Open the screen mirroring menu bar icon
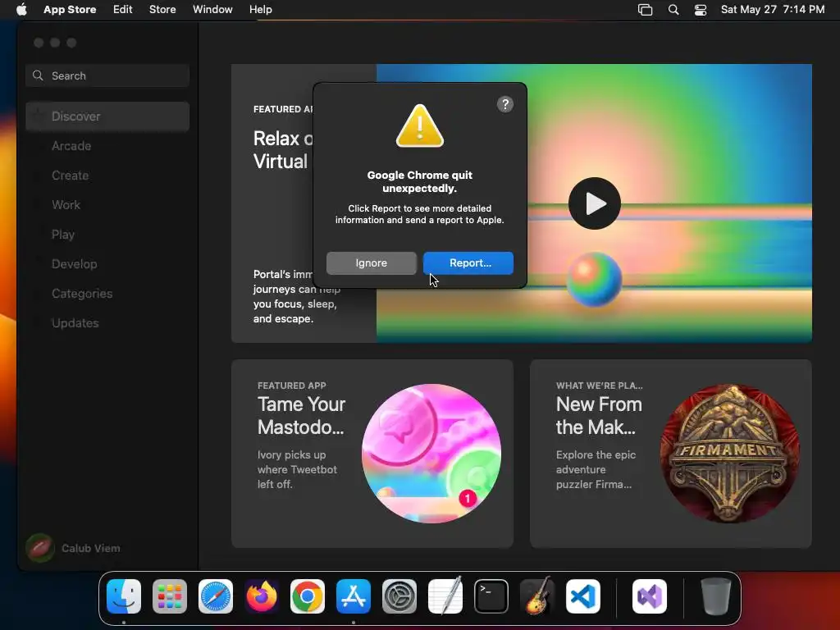The image size is (840, 630). pyautogui.click(x=645, y=10)
